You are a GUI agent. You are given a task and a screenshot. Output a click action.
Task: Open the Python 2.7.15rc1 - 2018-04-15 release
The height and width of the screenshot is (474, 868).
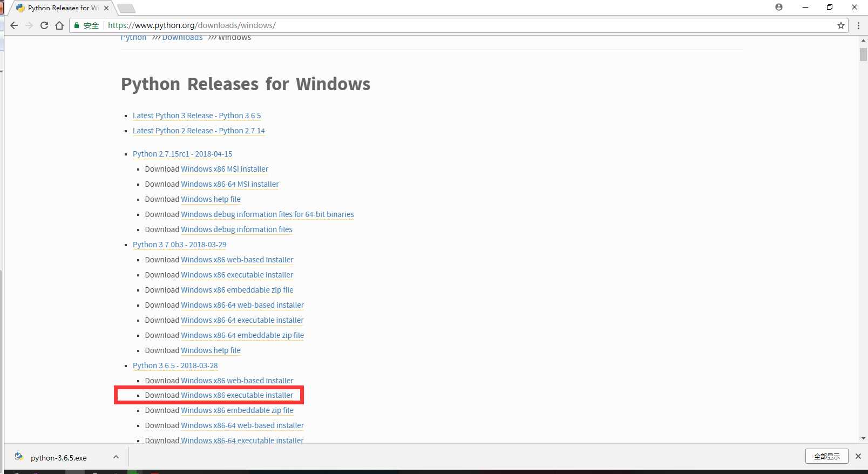click(x=182, y=154)
